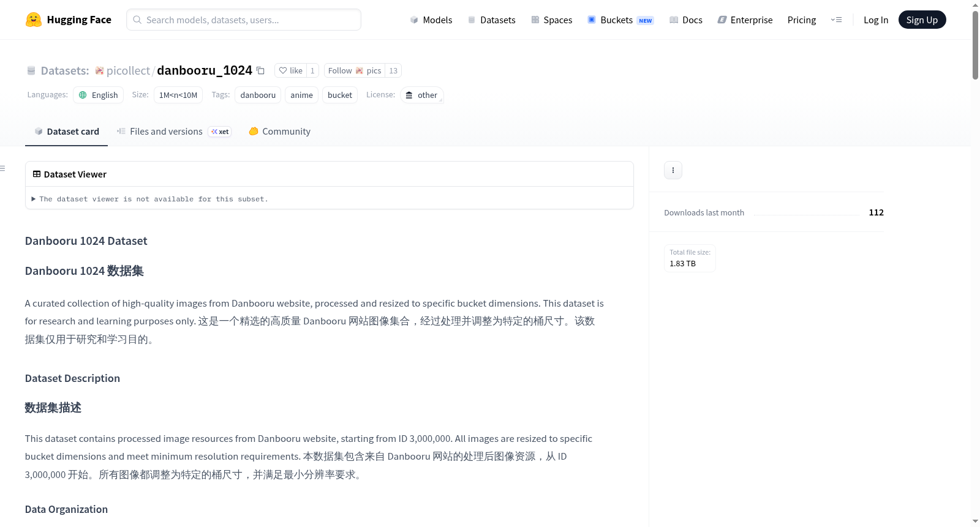Open the Datasets page from navbar
This screenshot has height=527, width=980.
(491, 20)
